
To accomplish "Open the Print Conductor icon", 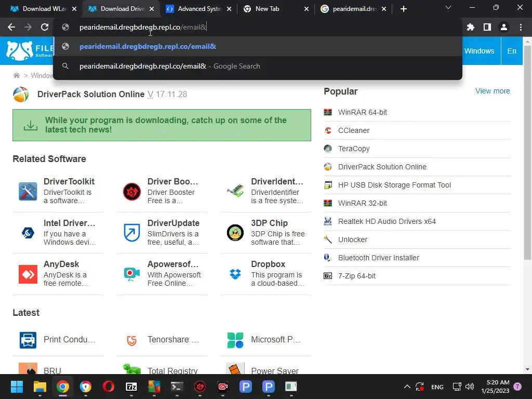I will tap(28, 340).
